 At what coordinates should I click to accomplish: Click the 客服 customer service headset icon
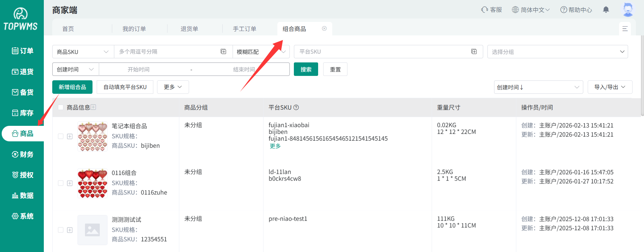(x=485, y=10)
